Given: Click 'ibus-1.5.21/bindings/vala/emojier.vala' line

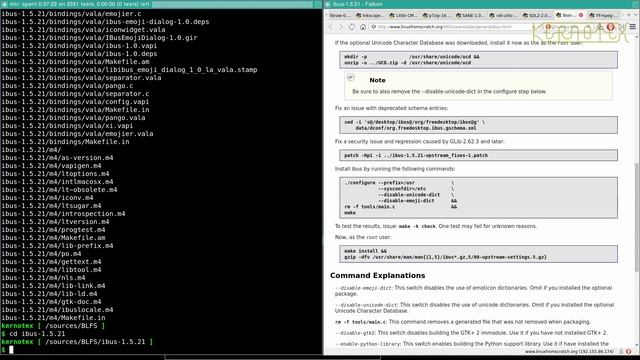Looking at the screenshot, I should coord(77,133).
